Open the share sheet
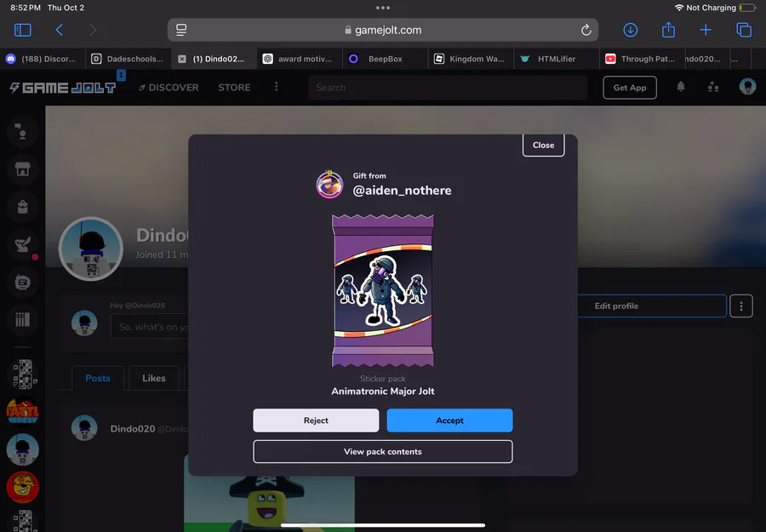This screenshot has width=766, height=532. (x=668, y=30)
